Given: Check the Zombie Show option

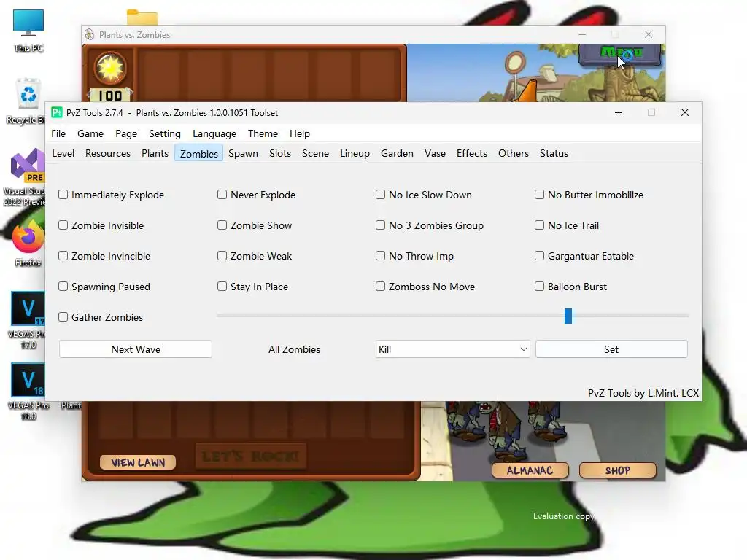Looking at the screenshot, I should coord(222,225).
